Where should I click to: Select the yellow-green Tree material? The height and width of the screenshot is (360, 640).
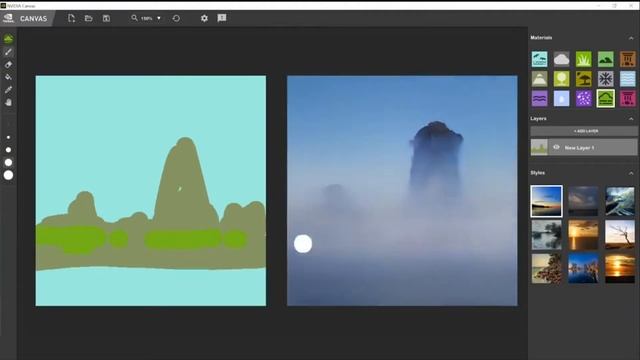tap(562, 79)
